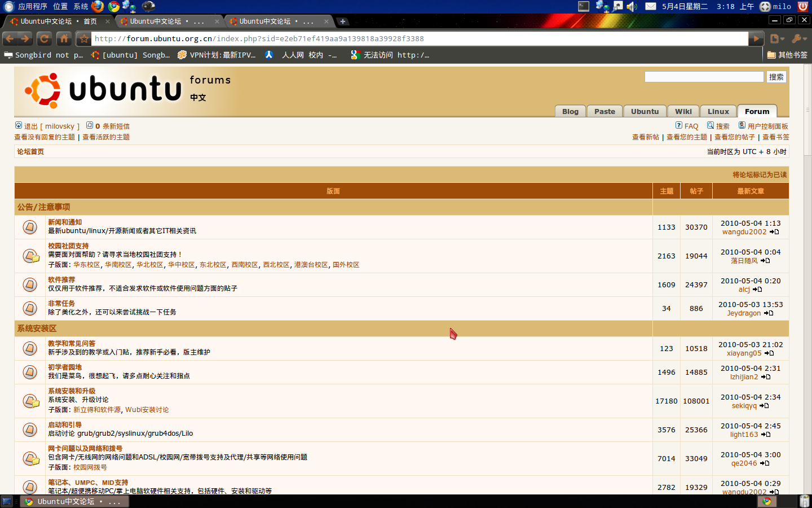This screenshot has width=812, height=508.
Task: Open 查看新帖 link
Action: pyautogui.click(x=645, y=137)
